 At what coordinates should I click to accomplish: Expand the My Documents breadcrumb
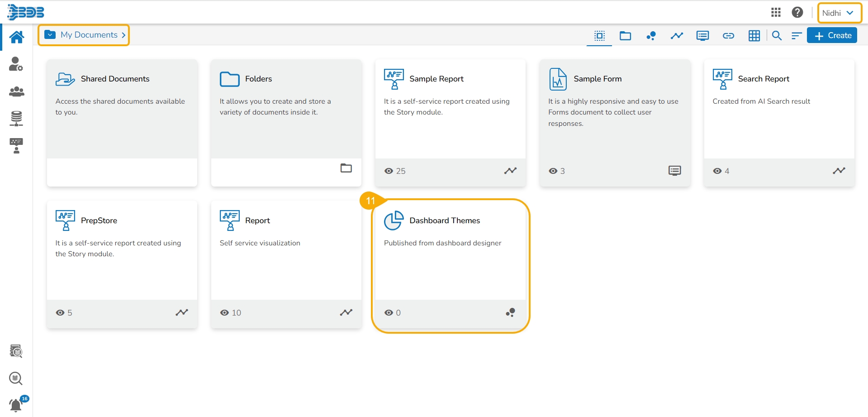84,35
